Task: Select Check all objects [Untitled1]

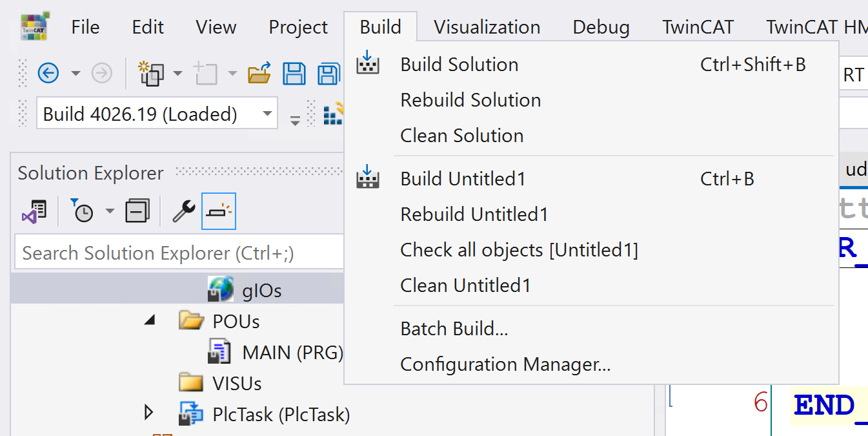Action: coord(519,250)
